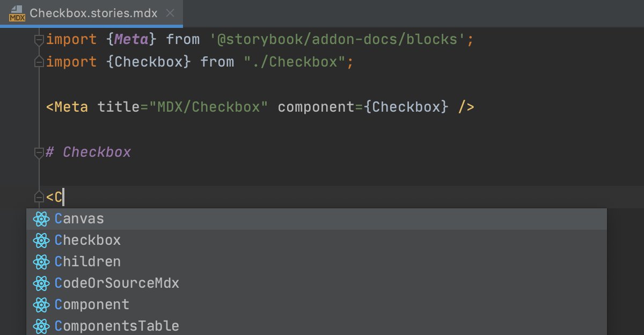Select Children in the completion list
The image size is (644, 335).
(87, 261)
